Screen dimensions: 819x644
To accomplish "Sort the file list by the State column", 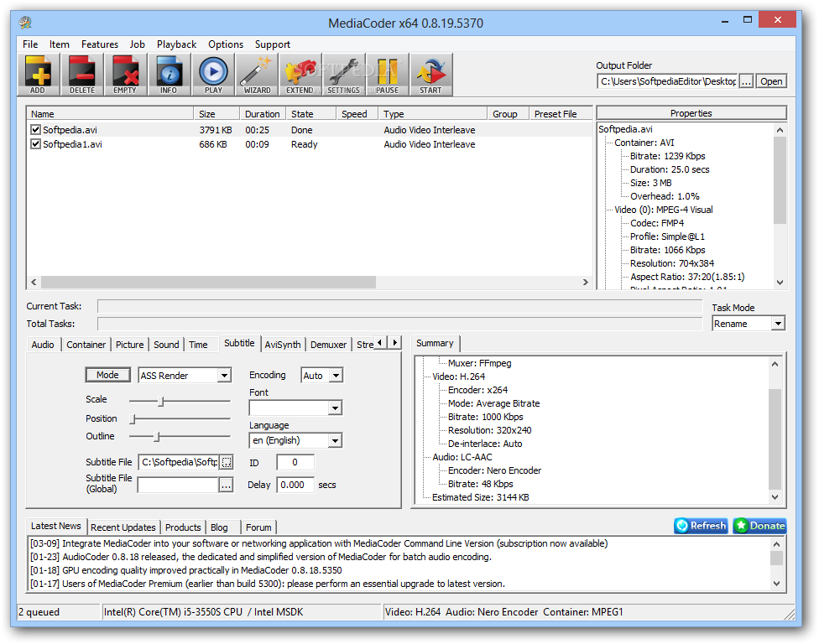I will tap(310, 114).
